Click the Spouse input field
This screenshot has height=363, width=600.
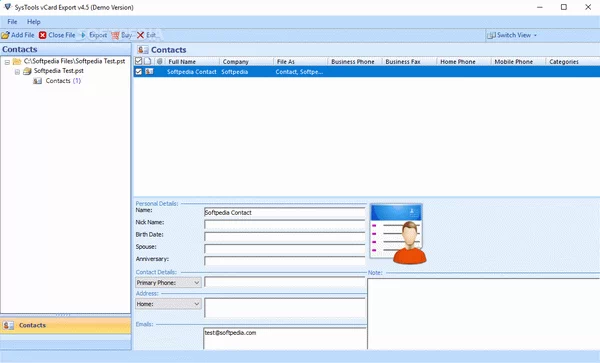(x=285, y=249)
